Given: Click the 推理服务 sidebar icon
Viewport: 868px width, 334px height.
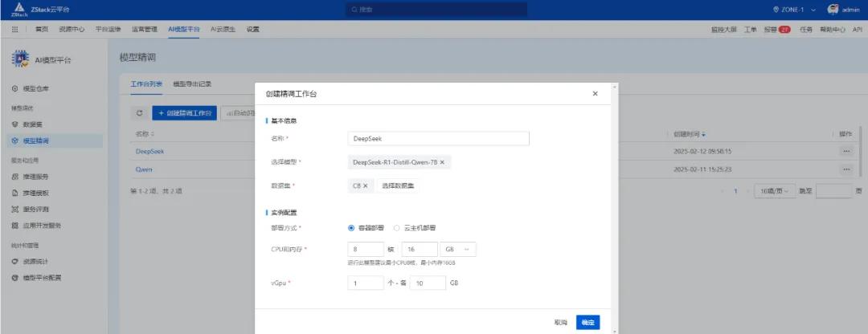Looking at the screenshot, I should [x=15, y=177].
